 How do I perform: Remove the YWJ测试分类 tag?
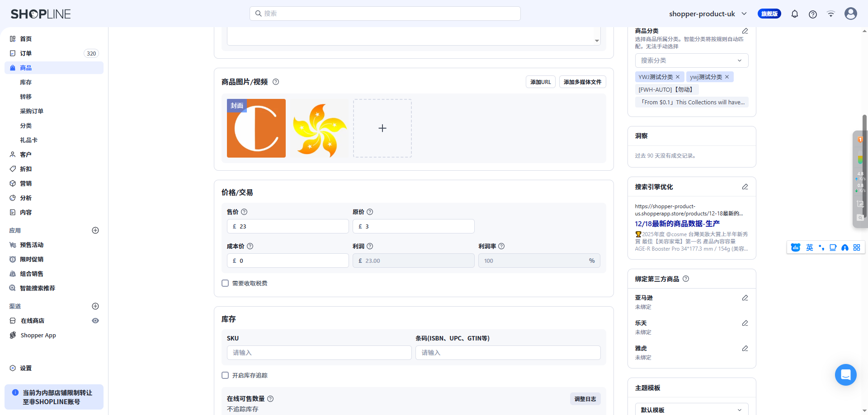tap(678, 77)
